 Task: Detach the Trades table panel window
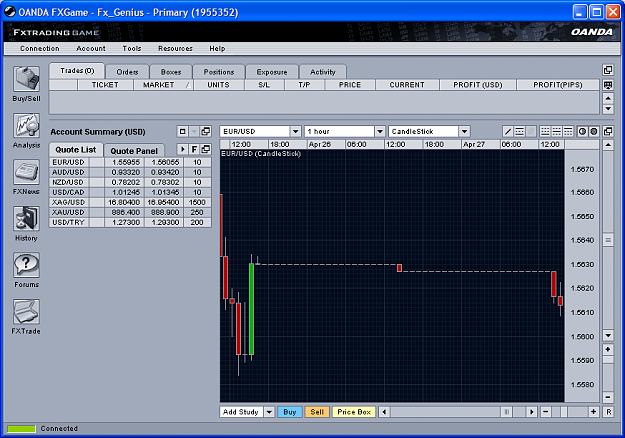(608, 70)
